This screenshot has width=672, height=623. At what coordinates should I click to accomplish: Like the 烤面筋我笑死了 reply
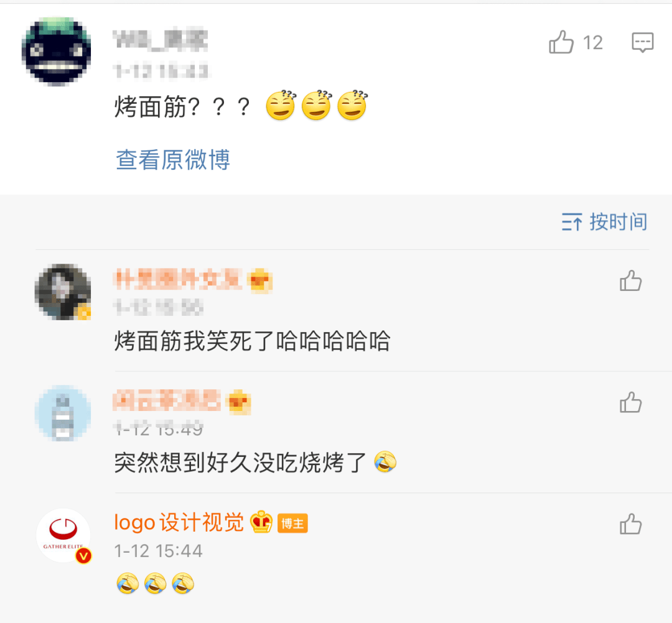click(630, 281)
